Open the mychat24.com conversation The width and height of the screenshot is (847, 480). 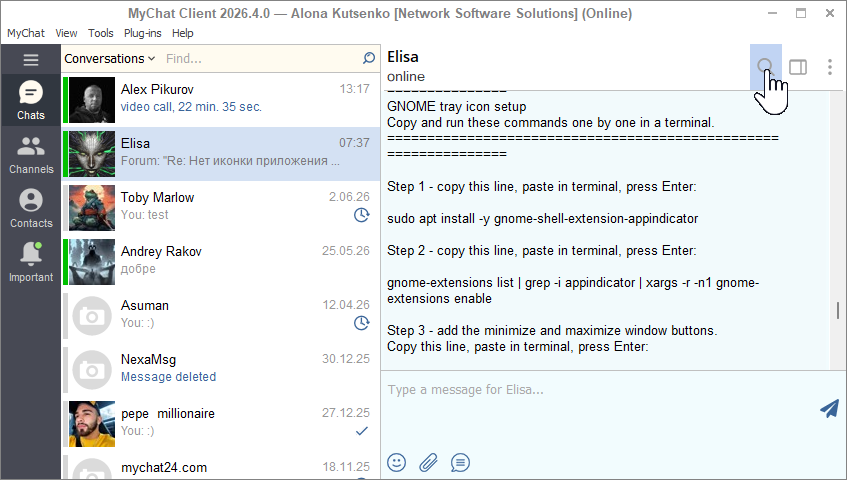(x=221, y=465)
